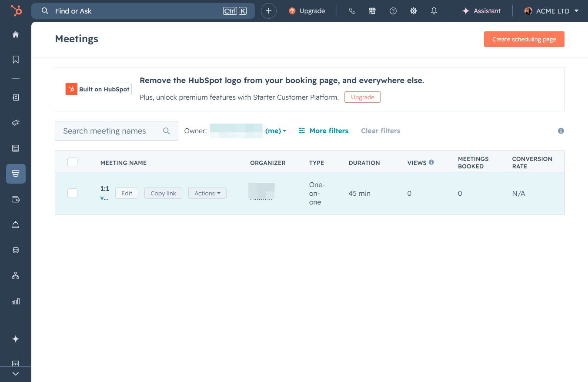This screenshot has width=588, height=382.
Task: Open the Home icon in sidebar
Action: (x=16, y=34)
